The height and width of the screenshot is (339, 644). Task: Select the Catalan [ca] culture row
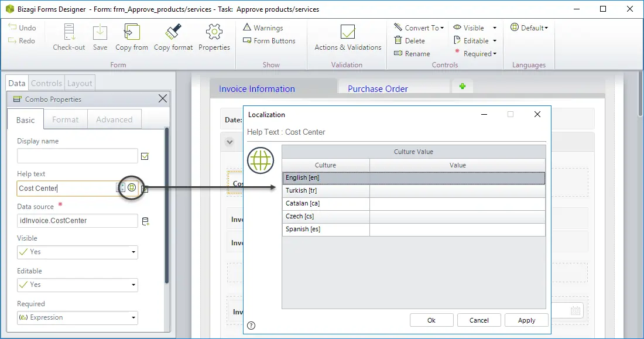413,203
